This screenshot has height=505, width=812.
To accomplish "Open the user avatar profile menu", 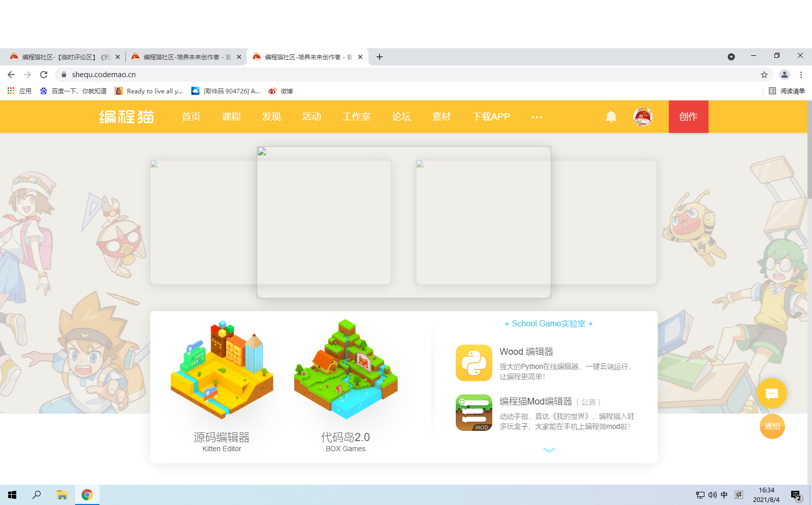I will click(642, 117).
